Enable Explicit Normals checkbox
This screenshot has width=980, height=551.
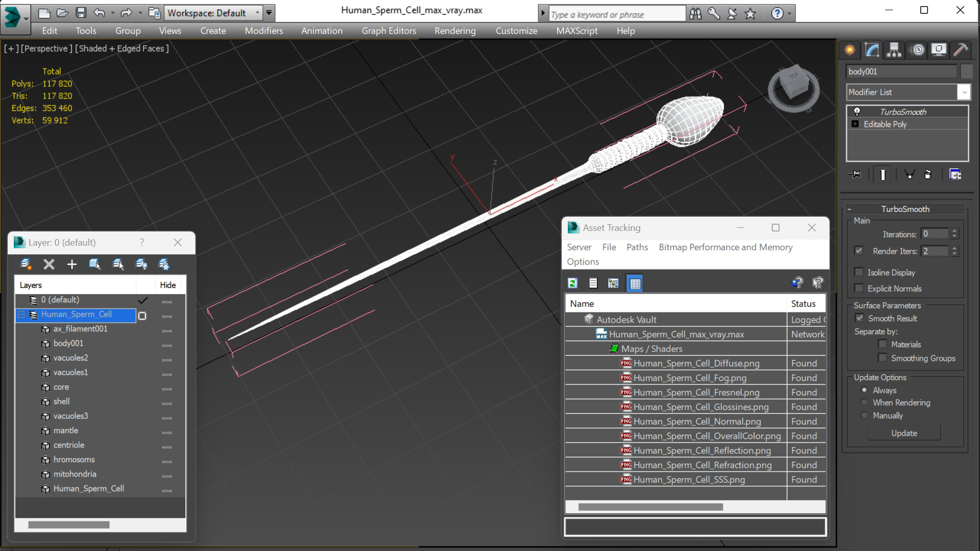pyautogui.click(x=859, y=288)
